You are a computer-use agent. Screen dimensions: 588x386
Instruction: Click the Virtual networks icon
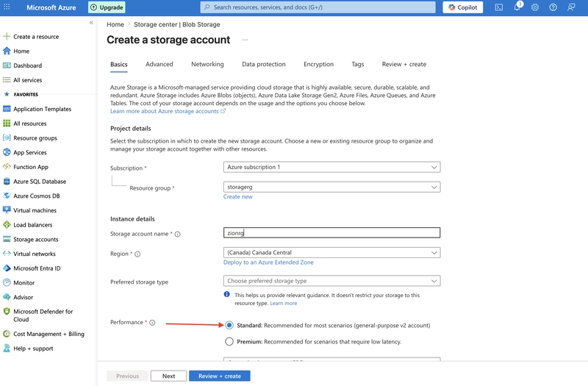click(x=7, y=254)
